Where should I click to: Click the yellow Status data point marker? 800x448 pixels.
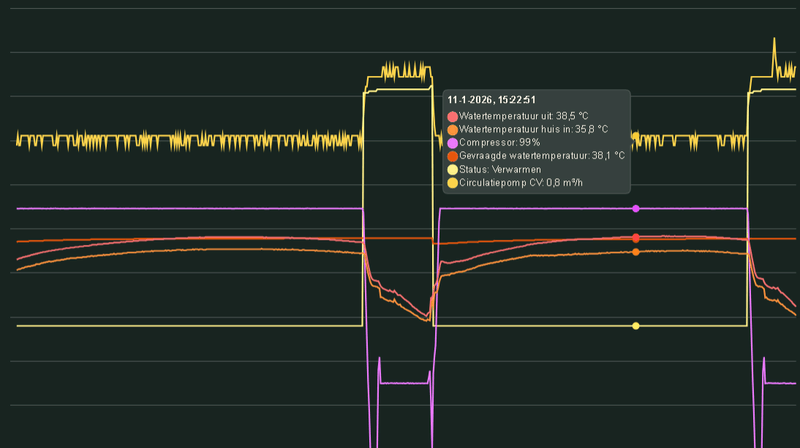coord(636,326)
